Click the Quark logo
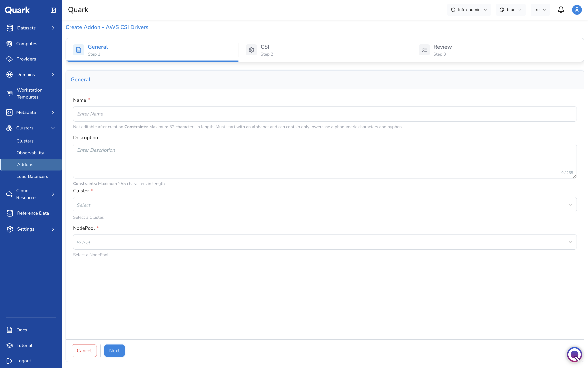 17,10
